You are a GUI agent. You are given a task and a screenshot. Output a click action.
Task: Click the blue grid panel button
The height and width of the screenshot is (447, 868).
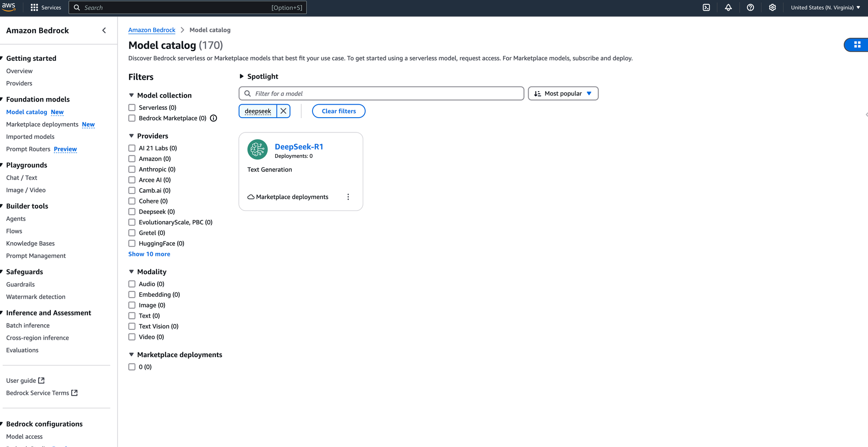[x=857, y=45]
